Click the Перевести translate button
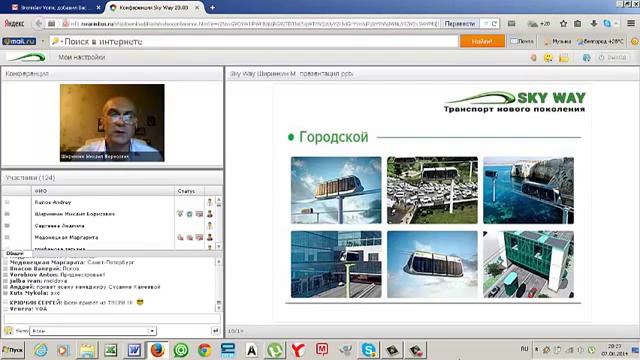 460,24
